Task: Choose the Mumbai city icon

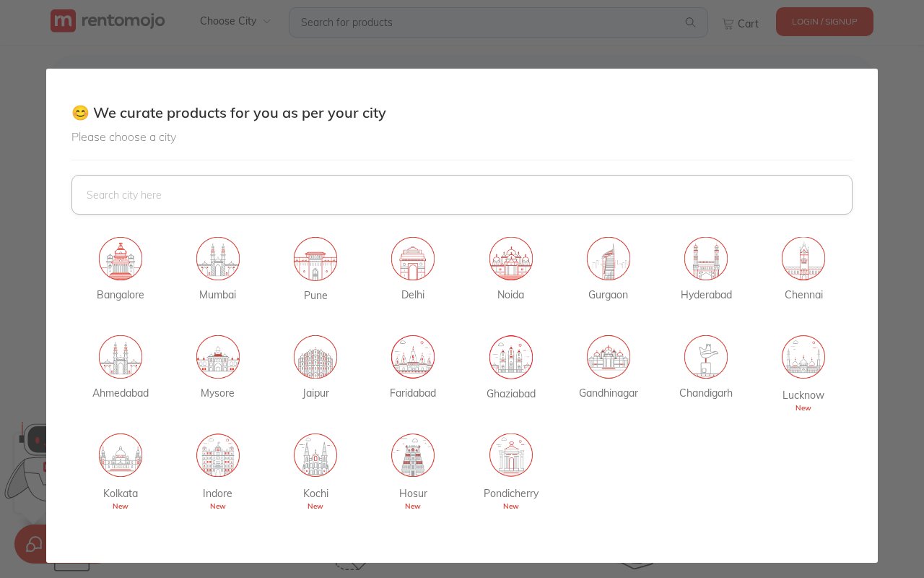Action: click(218, 259)
